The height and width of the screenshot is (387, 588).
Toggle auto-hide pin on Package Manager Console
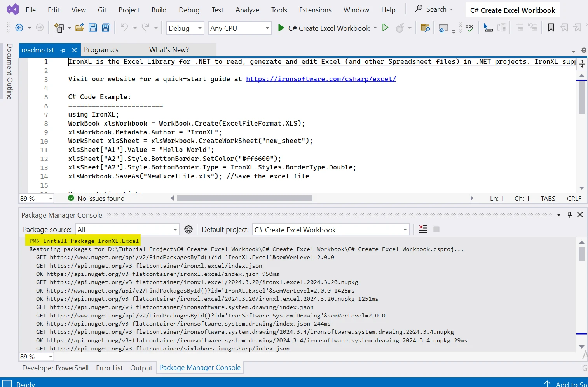570,215
